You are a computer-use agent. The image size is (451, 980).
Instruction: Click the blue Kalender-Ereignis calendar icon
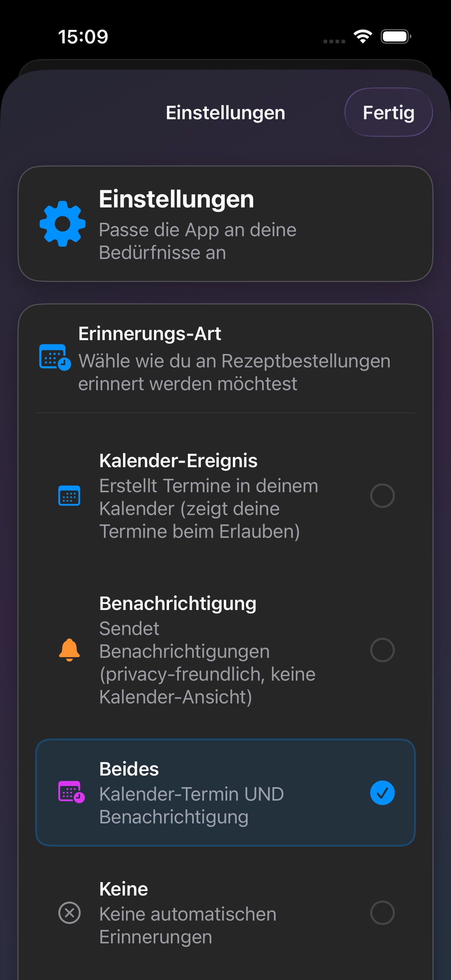coord(69,495)
